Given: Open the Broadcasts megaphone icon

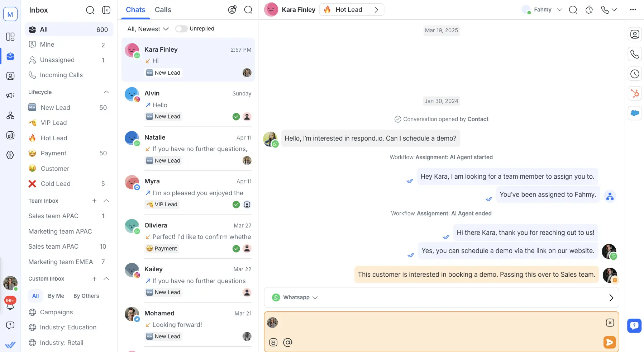Looking at the screenshot, I should coord(10,95).
